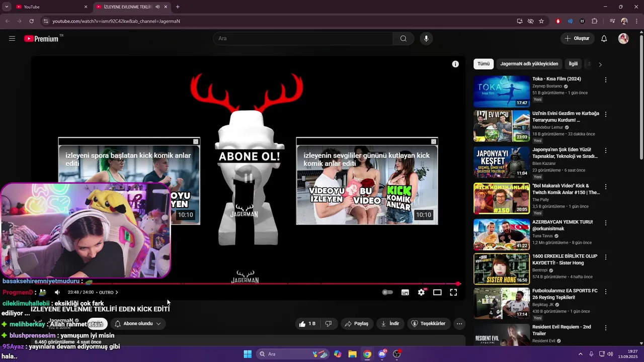Select the İlgili filter chip
The width and height of the screenshot is (644, 362).
[x=573, y=64]
